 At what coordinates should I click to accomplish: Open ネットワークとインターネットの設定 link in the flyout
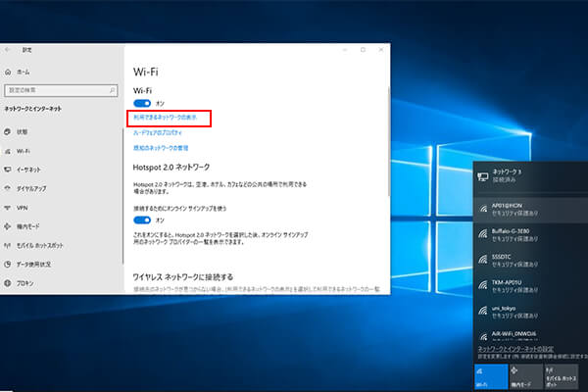click(x=515, y=349)
